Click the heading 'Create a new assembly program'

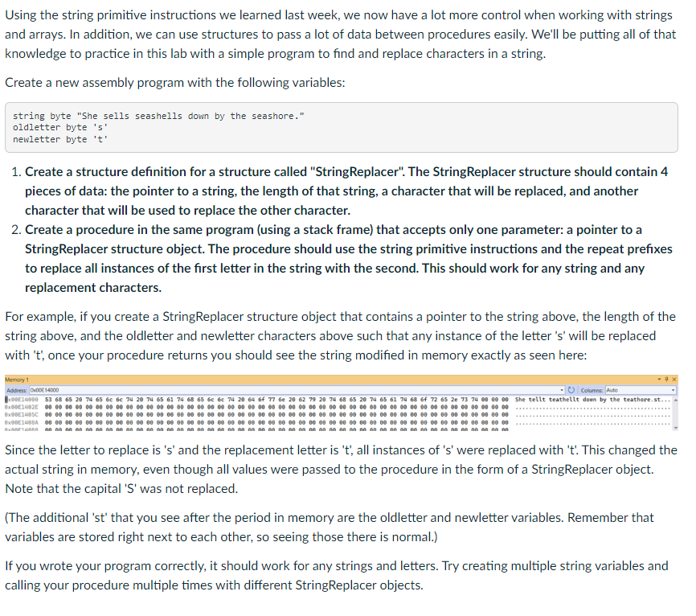click(175, 83)
